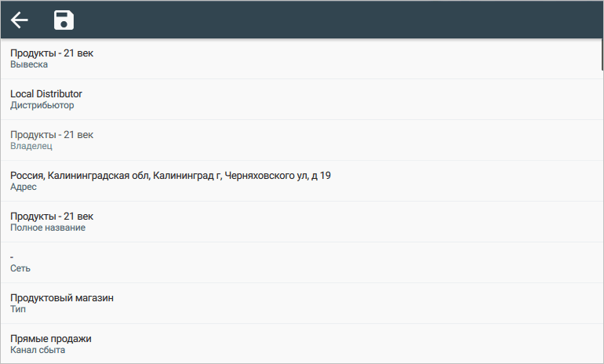The image size is (604, 364).
Task: Click the Продукты - 21 век owner value
Action: [x=52, y=135]
